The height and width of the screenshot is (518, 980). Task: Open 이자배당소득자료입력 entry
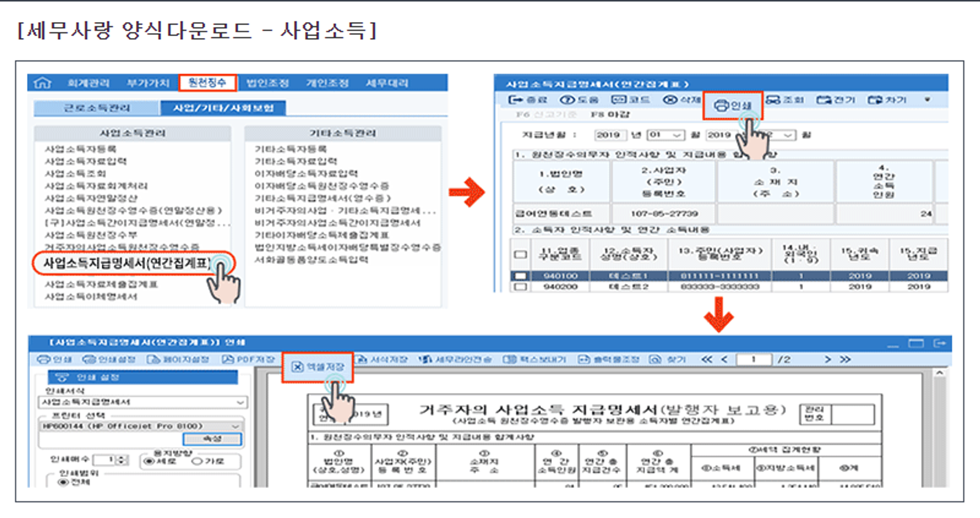pos(306,173)
